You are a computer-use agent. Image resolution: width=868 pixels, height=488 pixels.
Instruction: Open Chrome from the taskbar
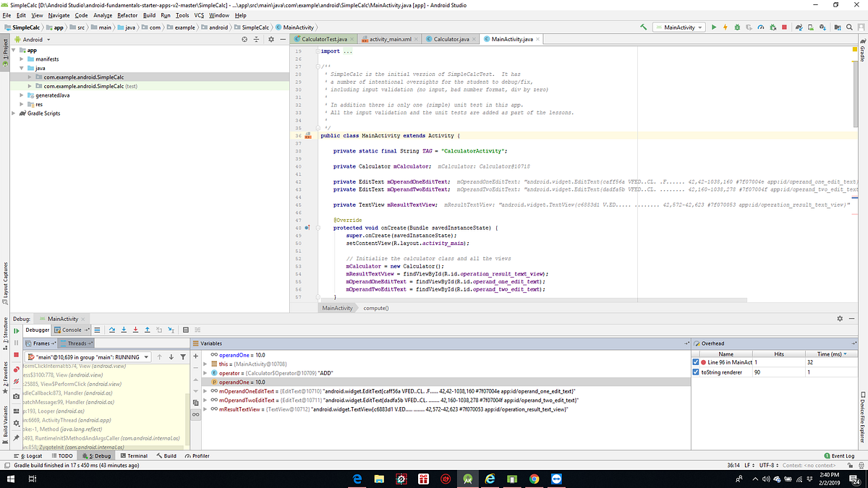[x=534, y=478]
